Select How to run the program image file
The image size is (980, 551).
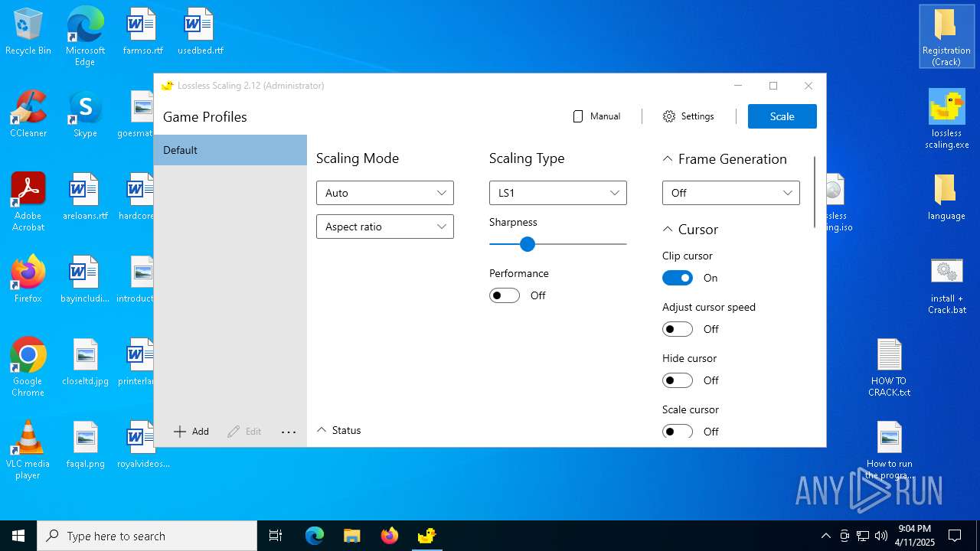coord(889,449)
